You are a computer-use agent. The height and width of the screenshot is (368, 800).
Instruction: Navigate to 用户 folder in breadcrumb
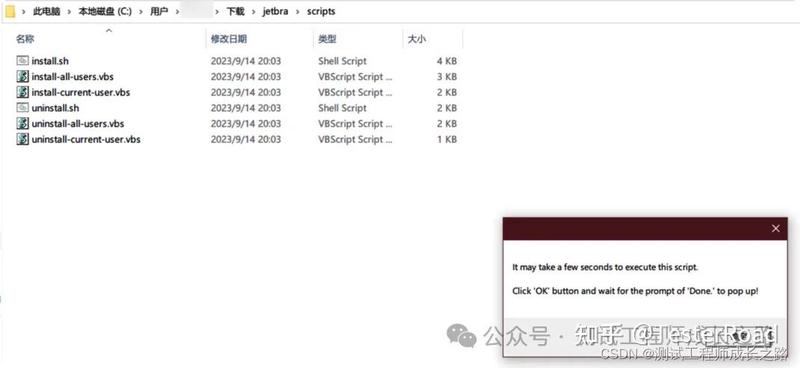[159, 11]
